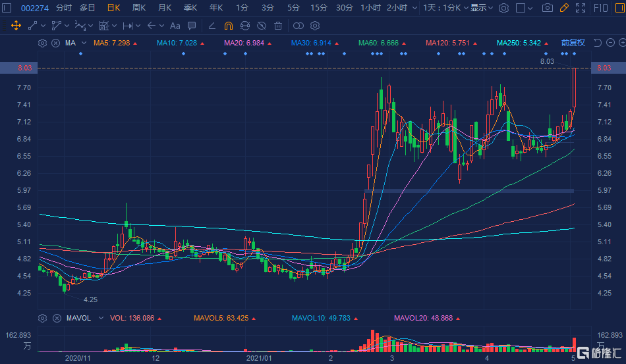Select the ruler measurement chart tool
626x364 pixels.
(104, 26)
